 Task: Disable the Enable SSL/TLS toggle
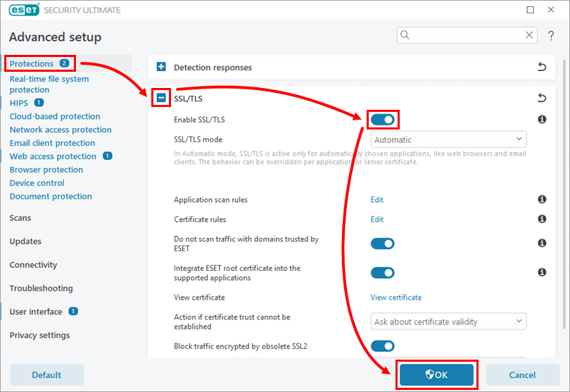[383, 120]
